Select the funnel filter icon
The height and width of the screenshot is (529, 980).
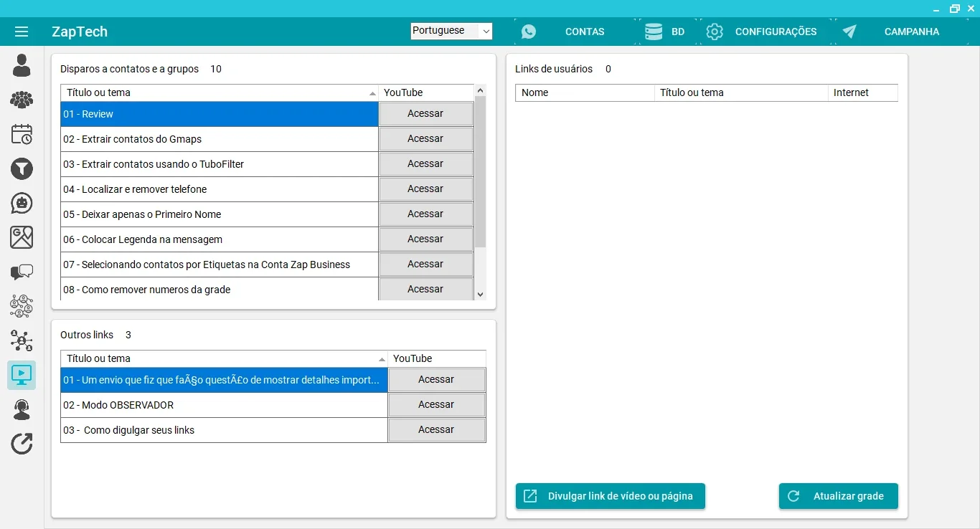tap(22, 168)
